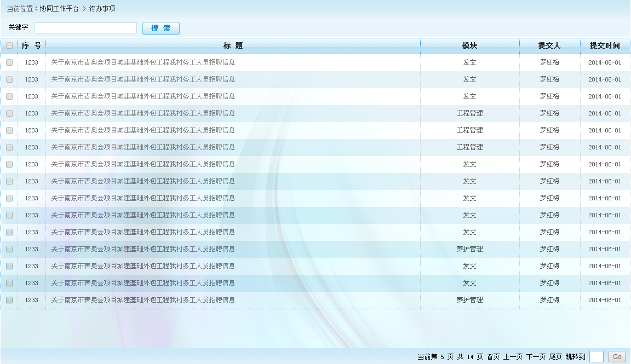
Task: Click 养护管理 in the last table row
Action: (x=469, y=300)
